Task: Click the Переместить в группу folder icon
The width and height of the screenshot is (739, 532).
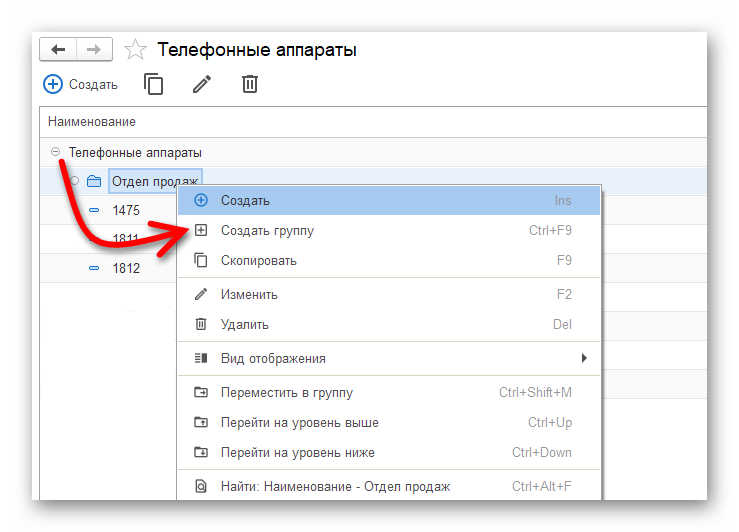Action: coord(201,392)
